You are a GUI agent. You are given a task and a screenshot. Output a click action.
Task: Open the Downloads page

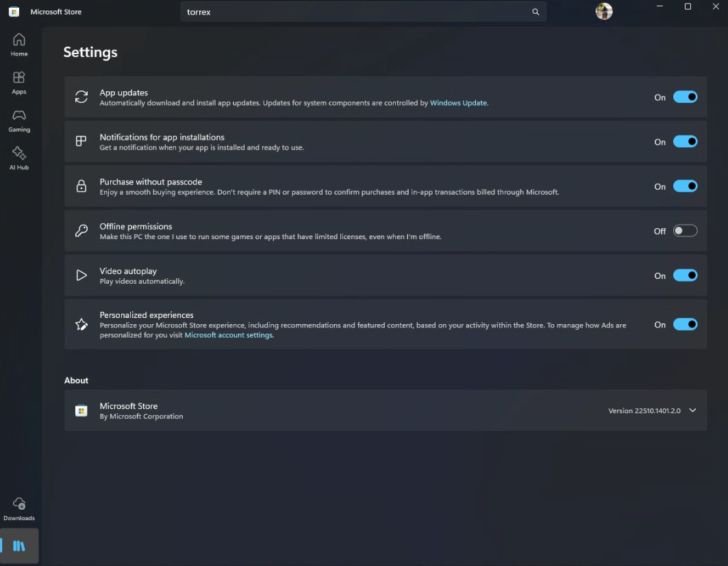pyautogui.click(x=19, y=509)
